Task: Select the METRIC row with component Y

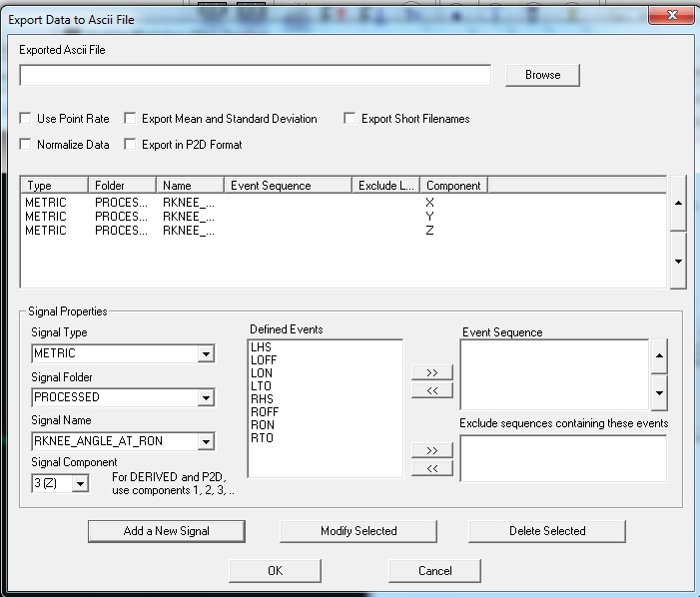Action: [x=343, y=217]
